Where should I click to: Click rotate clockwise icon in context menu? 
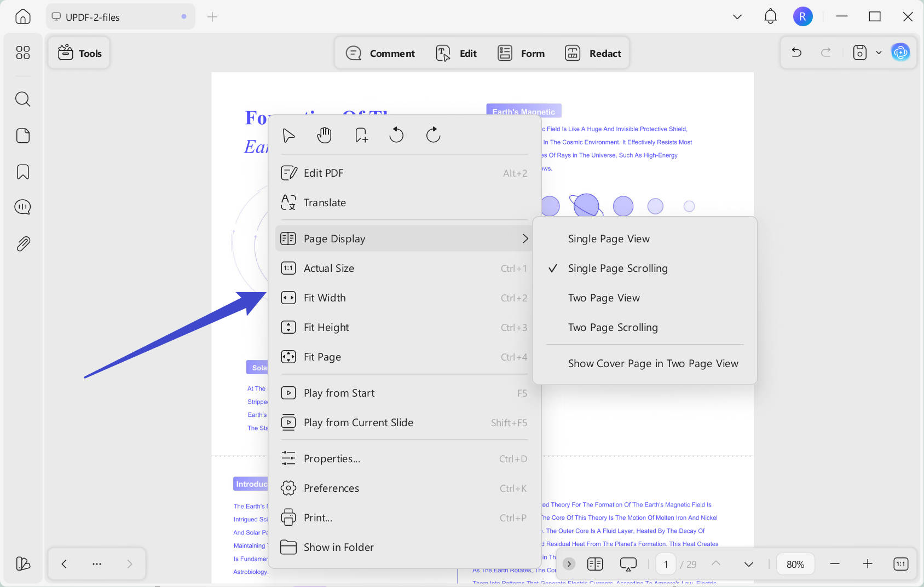(433, 135)
